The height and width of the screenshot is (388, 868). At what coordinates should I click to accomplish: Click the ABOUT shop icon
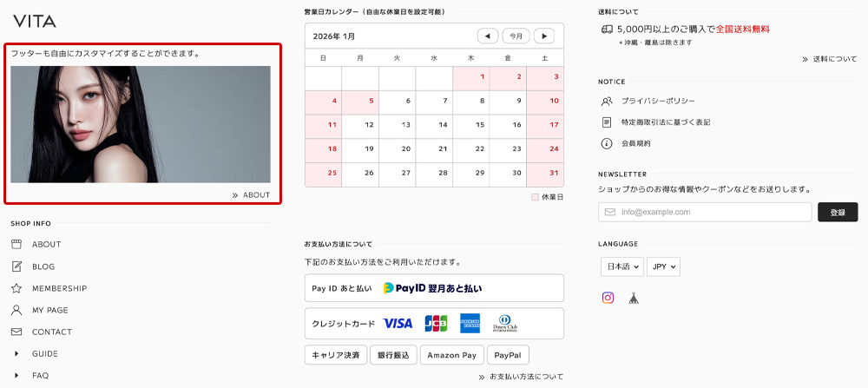[16, 244]
